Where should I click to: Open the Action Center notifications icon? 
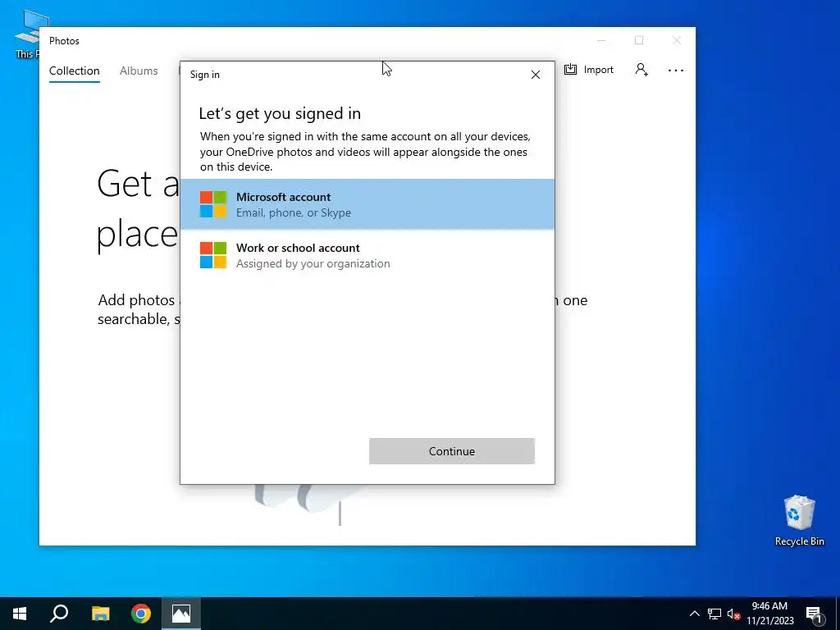pyautogui.click(x=815, y=614)
